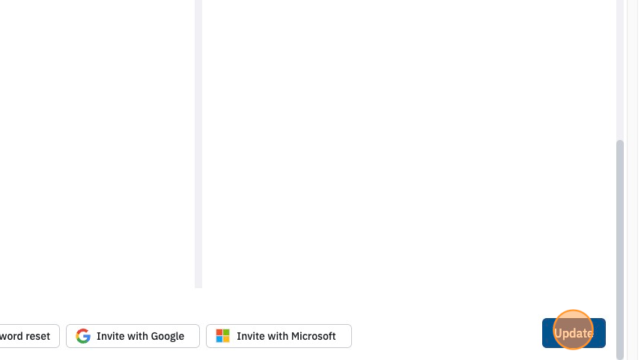Click the blank area beside the Update button
Image resolution: width=644 pixels, height=360 pixels.
[447, 335]
